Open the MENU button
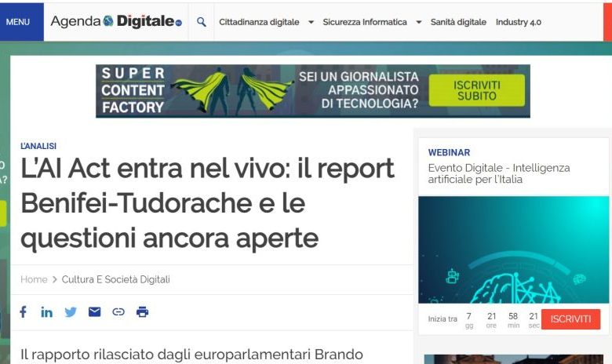 [x=18, y=22]
